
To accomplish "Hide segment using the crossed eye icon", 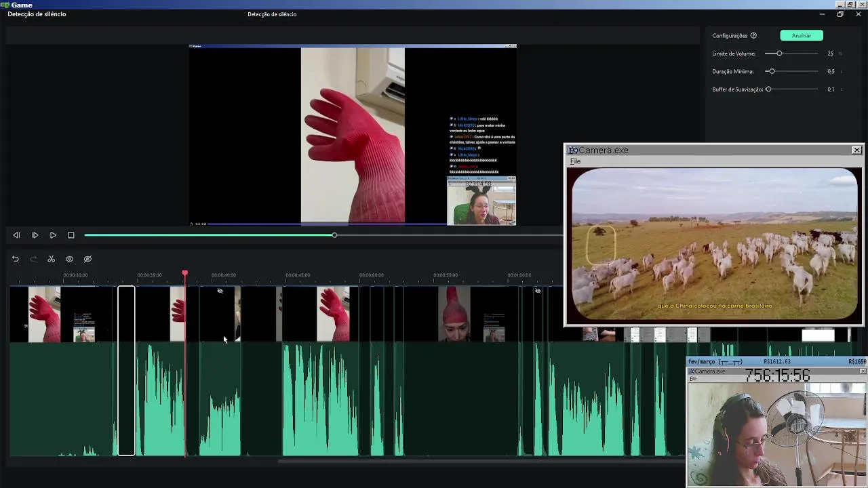I will coord(87,259).
